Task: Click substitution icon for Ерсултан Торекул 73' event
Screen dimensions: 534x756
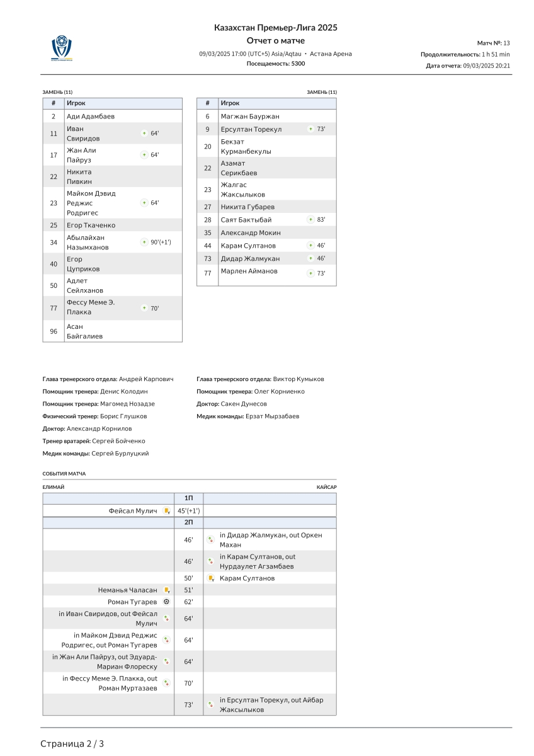Action: click(x=212, y=705)
